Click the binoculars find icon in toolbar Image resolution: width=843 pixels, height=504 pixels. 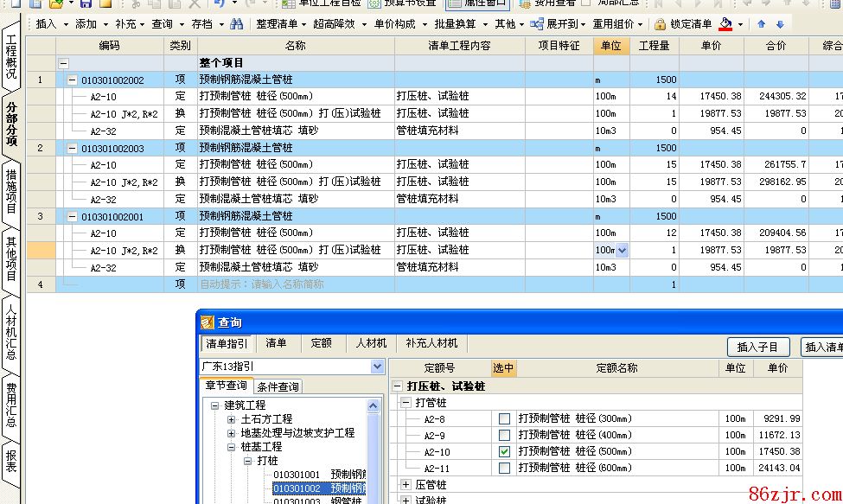237,24
